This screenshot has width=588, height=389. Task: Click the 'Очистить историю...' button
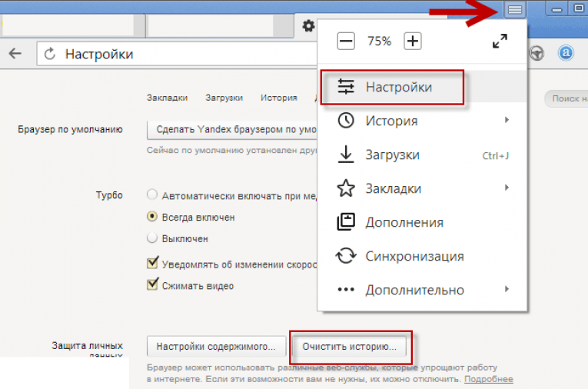[x=350, y=346]
